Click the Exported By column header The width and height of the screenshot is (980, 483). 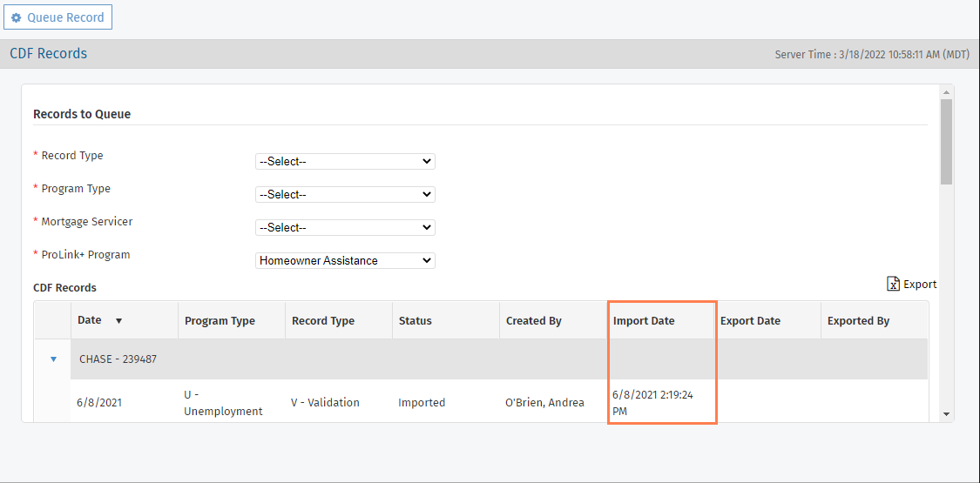[858, 321]
